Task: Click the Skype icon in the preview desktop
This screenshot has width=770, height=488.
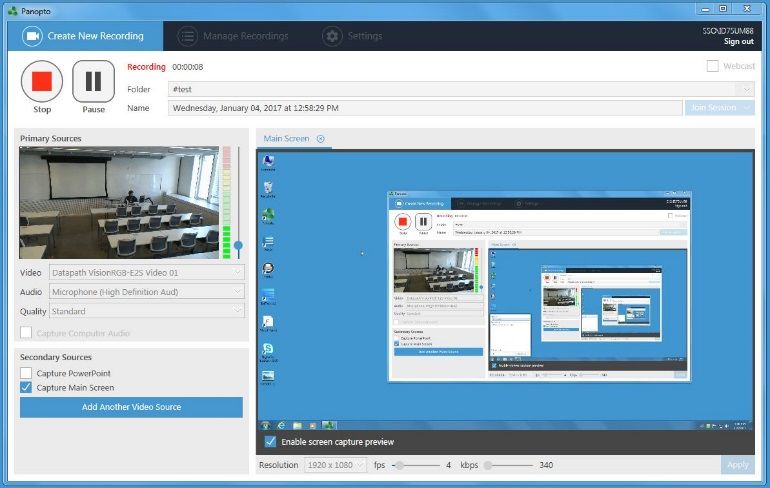Action: 268,352
